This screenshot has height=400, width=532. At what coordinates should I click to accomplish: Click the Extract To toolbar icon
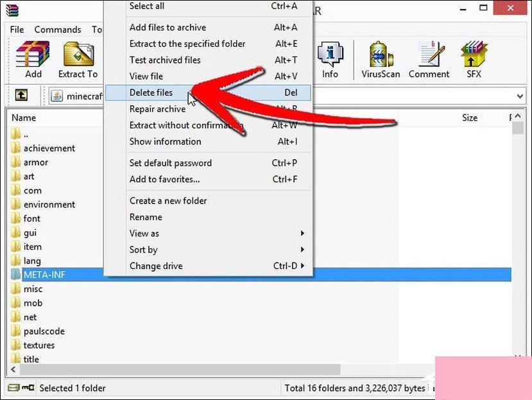(x=78, y=54)
